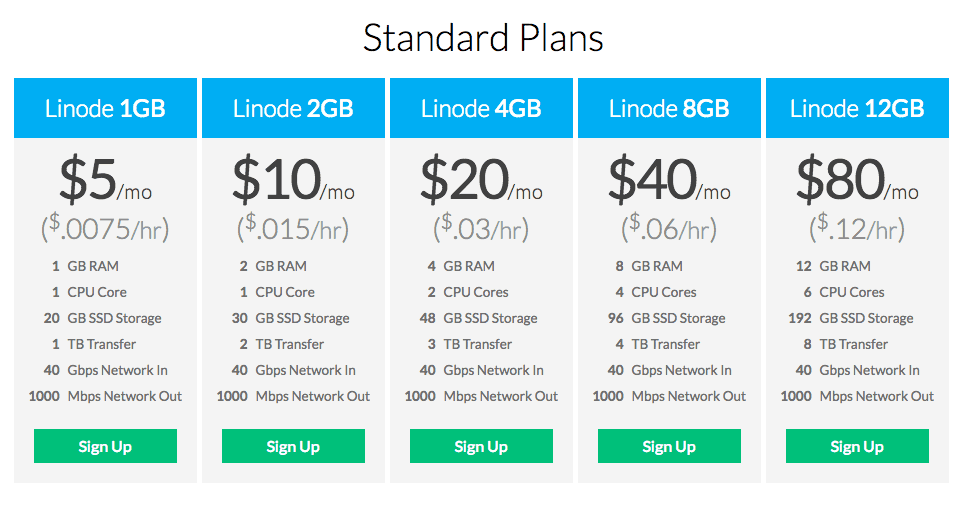Select the Linode 1GB plan header

coord(105,108)
